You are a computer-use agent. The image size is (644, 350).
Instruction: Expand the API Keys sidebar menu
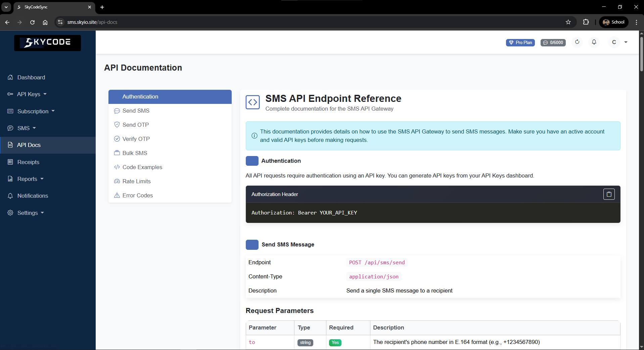coord(48,94)
